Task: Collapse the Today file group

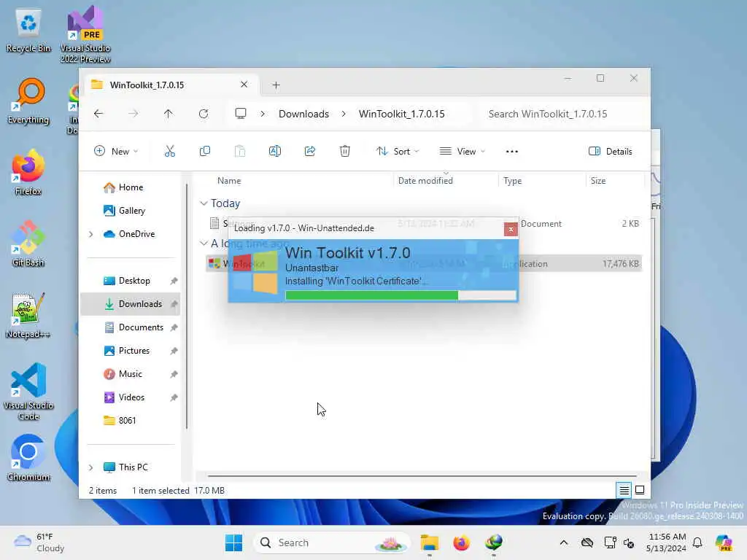Action: tap(204, 203)
